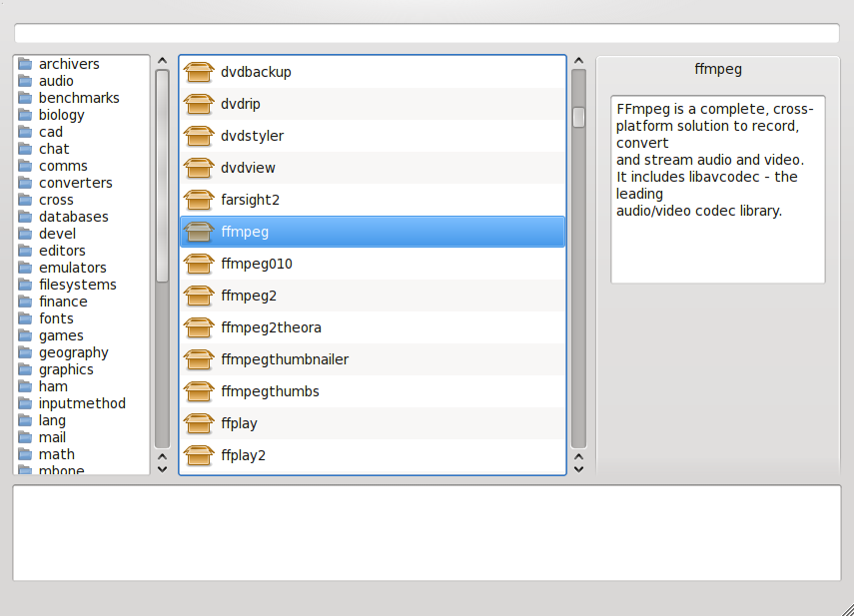Click the benchmarks folder icon
Viewport: 854px width, 616px height.
coord(25,98)
